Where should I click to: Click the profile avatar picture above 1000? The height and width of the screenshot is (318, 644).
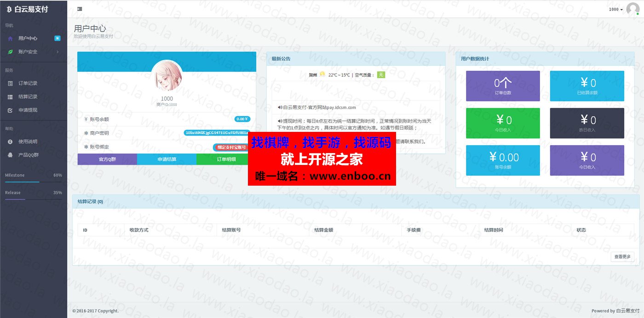pyautogui.click(x=167, y=76)
